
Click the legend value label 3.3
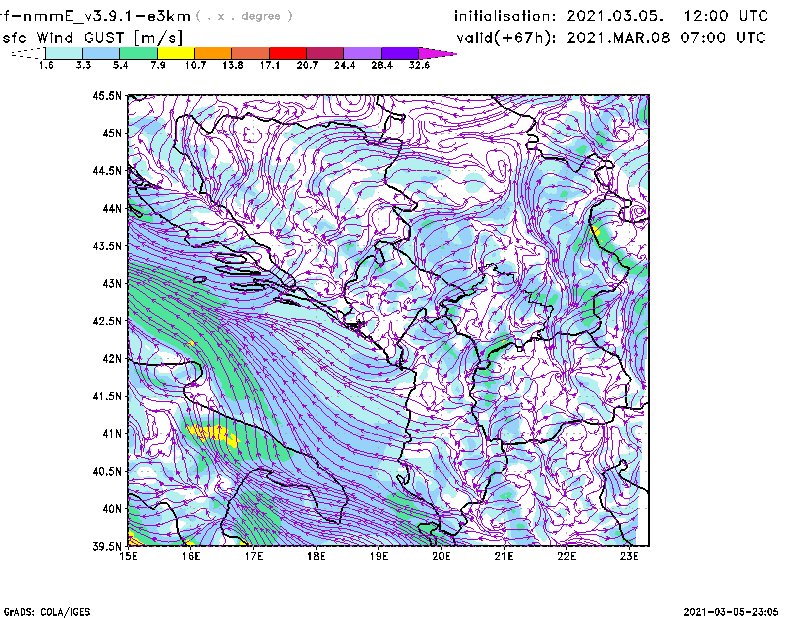click(83, 65)
